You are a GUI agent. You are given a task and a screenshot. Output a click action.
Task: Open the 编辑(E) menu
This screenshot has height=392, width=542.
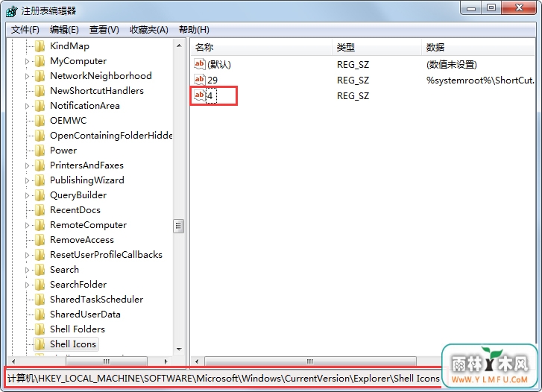(x=64, y=30)
